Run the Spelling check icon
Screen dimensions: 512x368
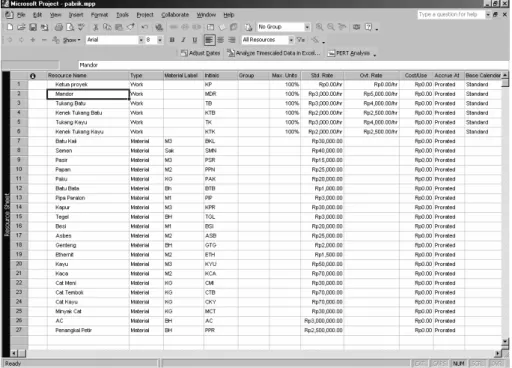81,27
